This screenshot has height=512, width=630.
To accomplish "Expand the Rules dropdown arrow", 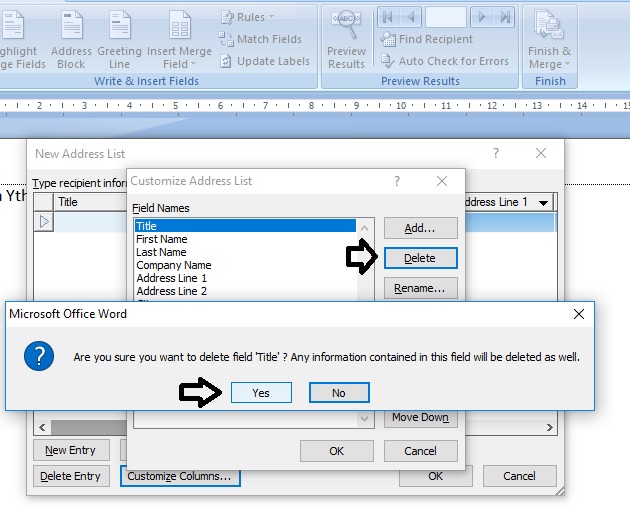I will tap(272, 17).
